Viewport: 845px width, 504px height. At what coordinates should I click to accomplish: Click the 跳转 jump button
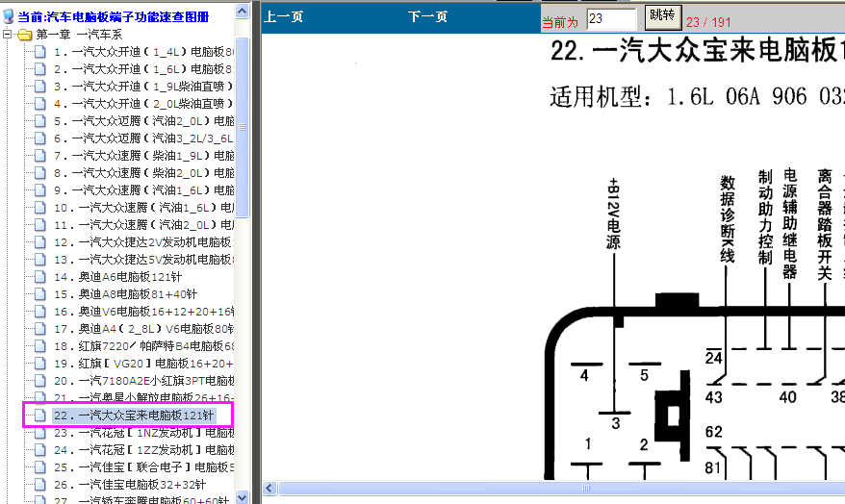pyautogui.click(x=663, y=17)
